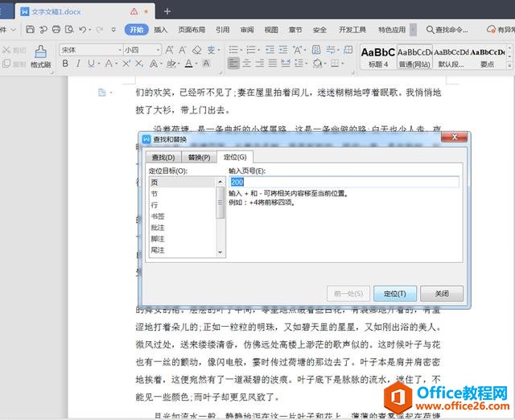Expand the styles gallery list
Viewport: 515px width, 420px height.
tap(509, 66)
